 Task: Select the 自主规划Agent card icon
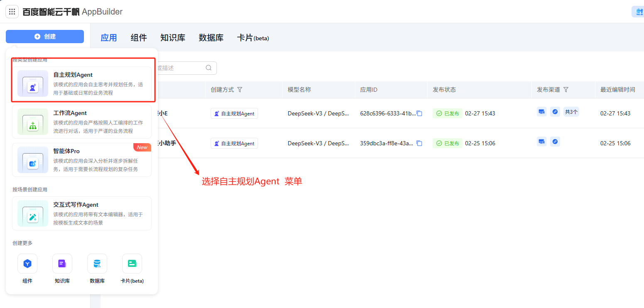click(x=33, y=83)
